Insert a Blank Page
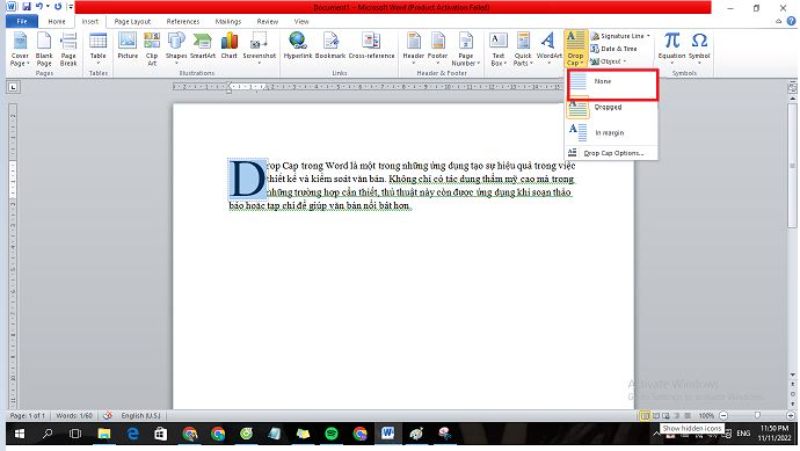800x451 pixels. pyautogui.click(x=44, y=49)
